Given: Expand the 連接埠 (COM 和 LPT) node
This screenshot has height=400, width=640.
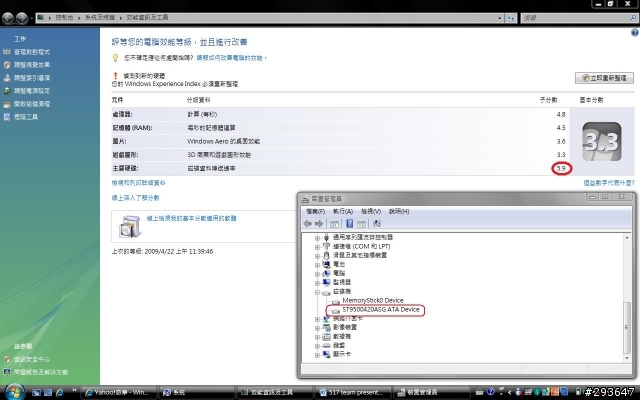Looking at the screenshot, I should click(x=318, y=247).
